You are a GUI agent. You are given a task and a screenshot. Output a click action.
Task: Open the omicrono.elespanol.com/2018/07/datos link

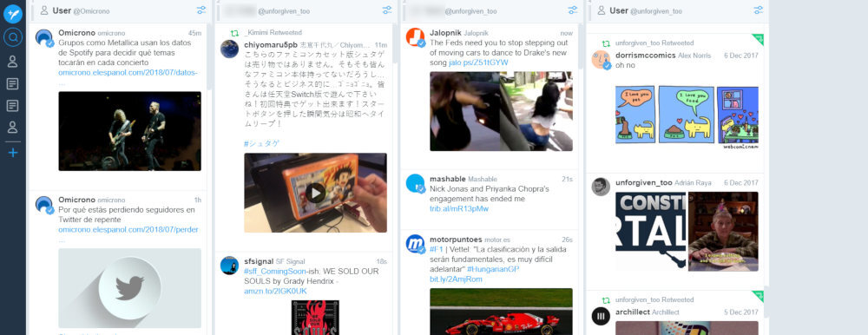pyautogui.click(x=128, y=73)
